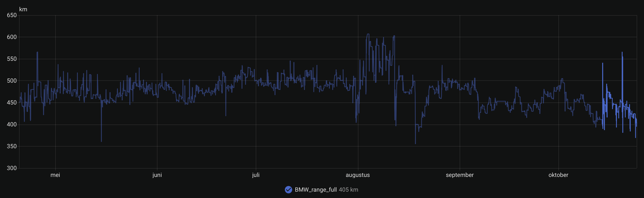Screen dimensions: 644x198
Task: Click the 550 y-axis tick label
Action: 12,59
